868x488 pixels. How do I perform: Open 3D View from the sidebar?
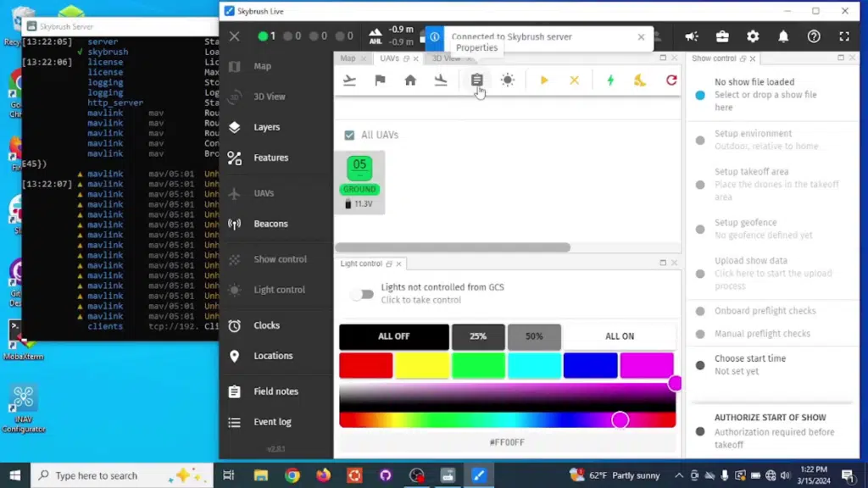(x=276, y=97)
